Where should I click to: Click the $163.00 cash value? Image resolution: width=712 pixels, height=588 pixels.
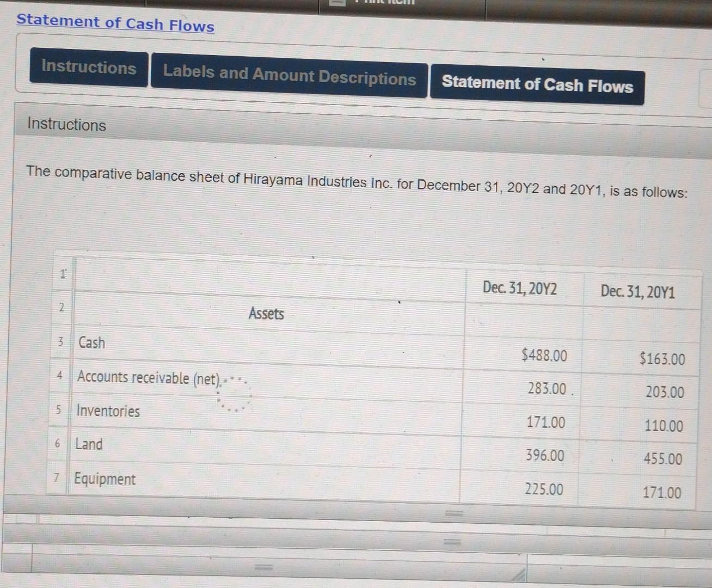tap(662, 359)
